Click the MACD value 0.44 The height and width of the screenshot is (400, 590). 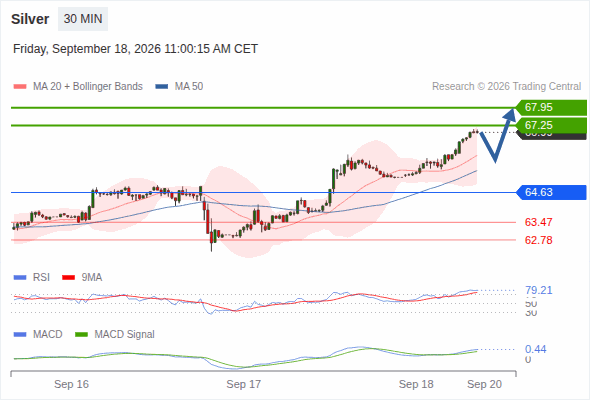click(x=535, y=349)
